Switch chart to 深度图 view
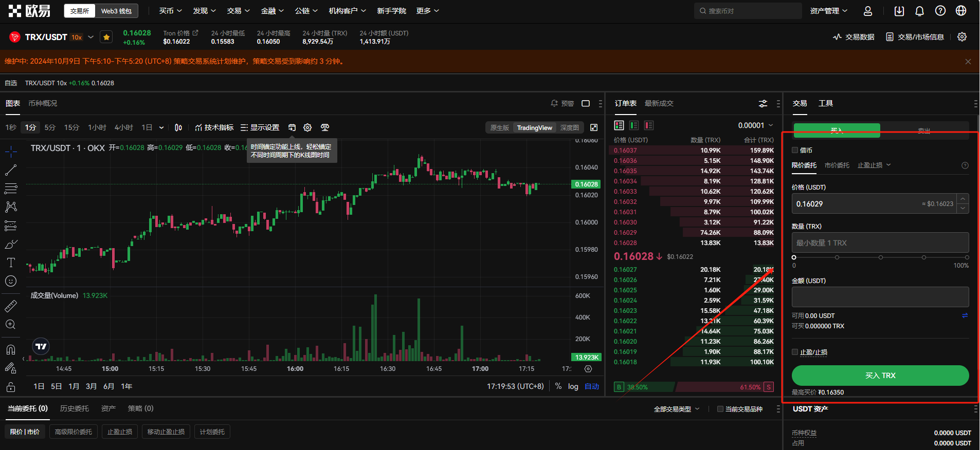The image size is (980, 450). pos(569,127)
